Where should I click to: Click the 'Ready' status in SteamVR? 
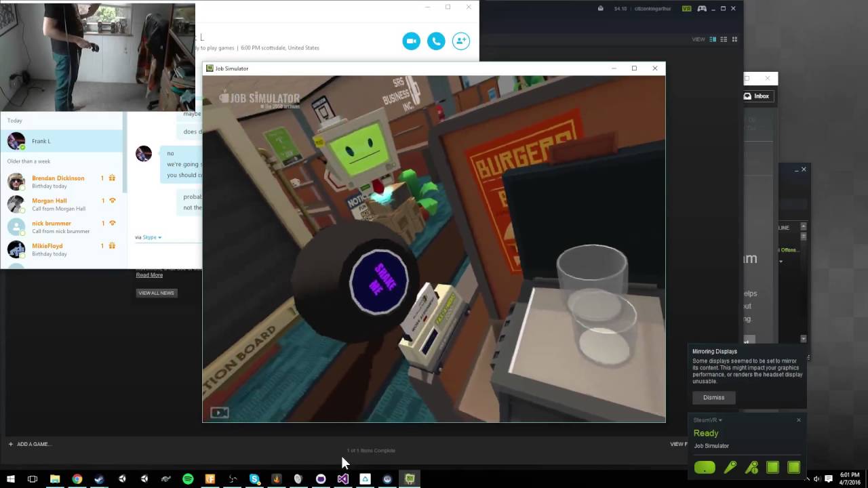(706, 433)
